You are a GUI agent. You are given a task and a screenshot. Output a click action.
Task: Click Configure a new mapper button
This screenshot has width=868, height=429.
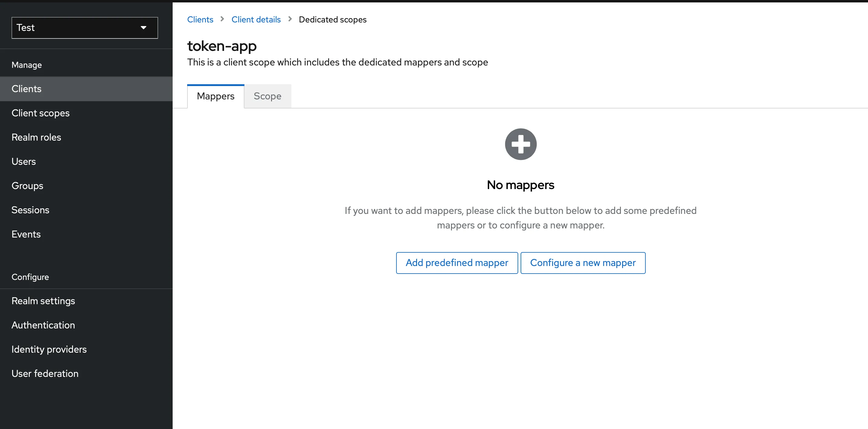583,263
